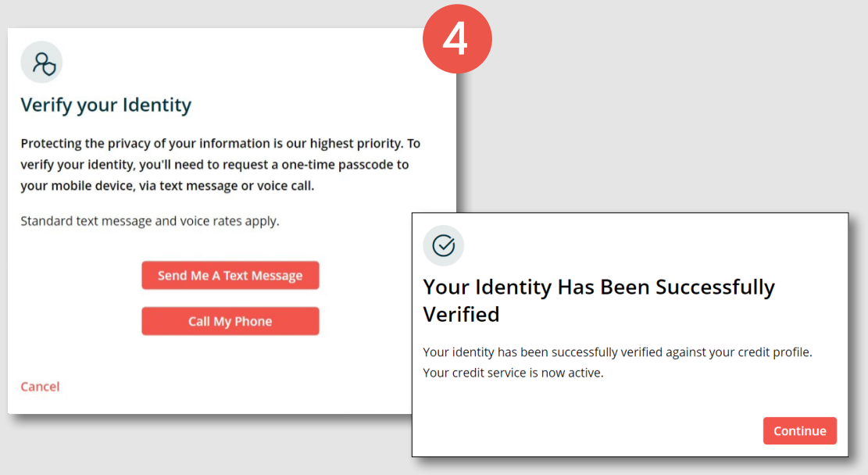868x475 pixels.
Task: Choose the Call My Phone button
Action: point(230,321)
